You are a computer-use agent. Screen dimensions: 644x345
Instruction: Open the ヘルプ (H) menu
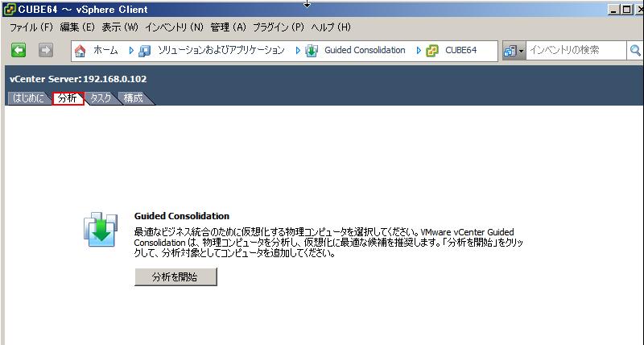tap(331, 27)
